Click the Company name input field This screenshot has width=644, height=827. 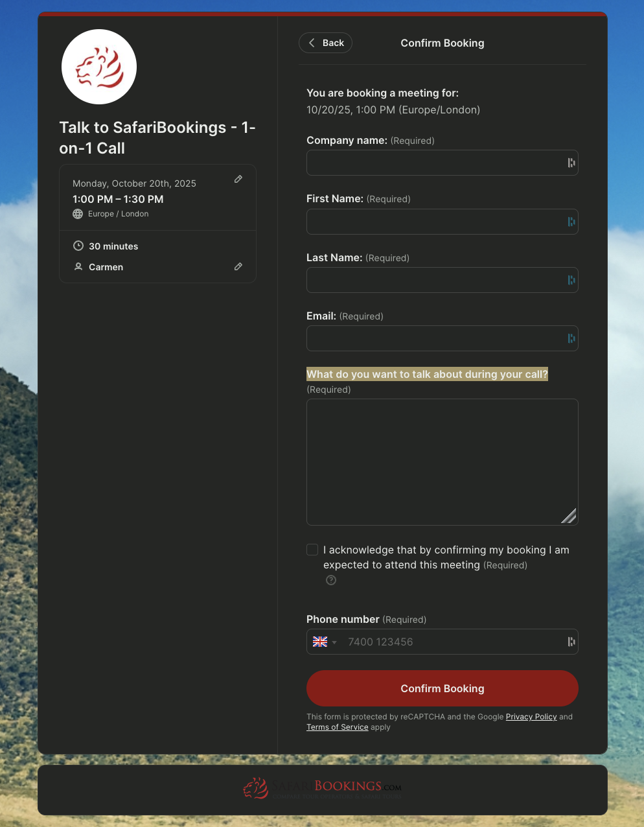(x=443, y=163)
